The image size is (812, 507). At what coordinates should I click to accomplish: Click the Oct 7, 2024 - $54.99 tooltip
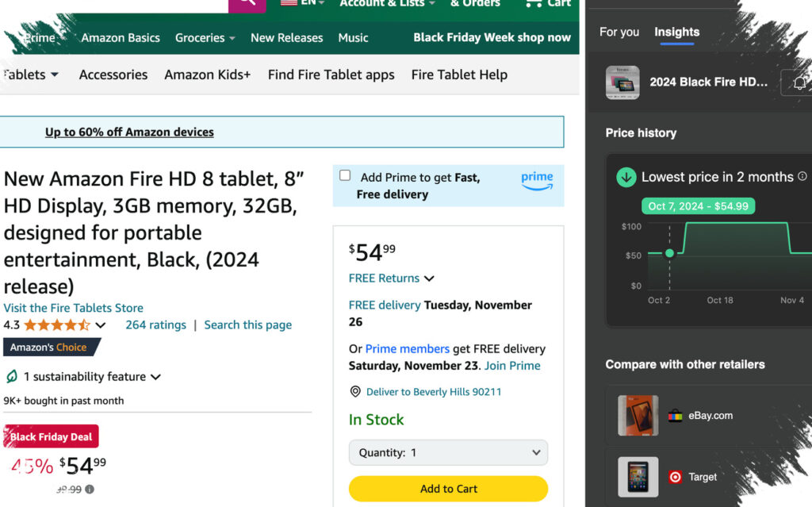(698, 206)
